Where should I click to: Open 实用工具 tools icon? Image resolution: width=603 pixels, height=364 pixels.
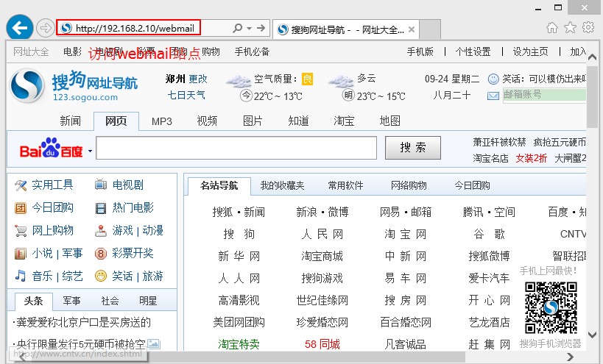pos(21,185)
